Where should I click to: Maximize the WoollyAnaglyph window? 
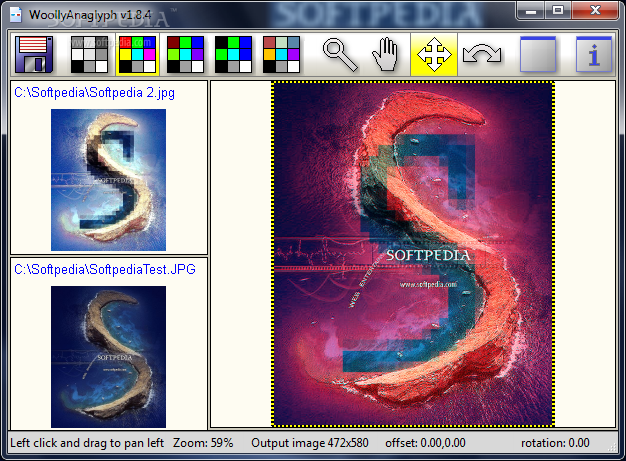(558, 11)
